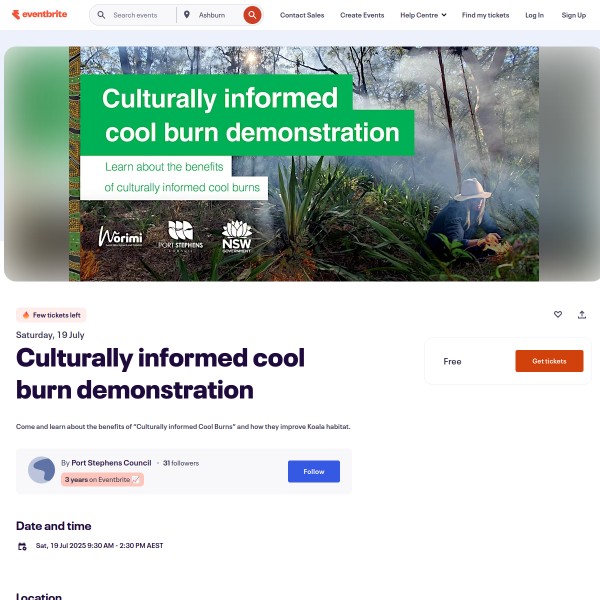Viewport: 600px width, 600px height.
Task: Click the share event icon
Action: (x=582, y=315)
